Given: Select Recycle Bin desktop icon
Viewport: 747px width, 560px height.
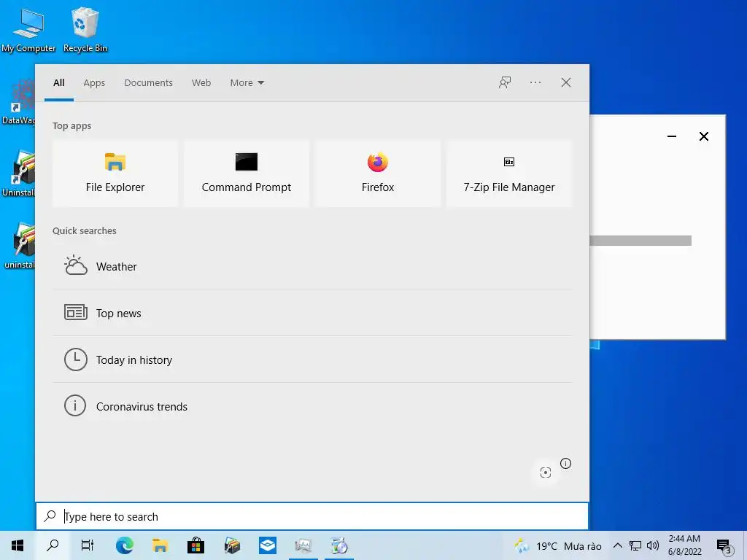Looking at the screenshot, I should click(85, 30).
